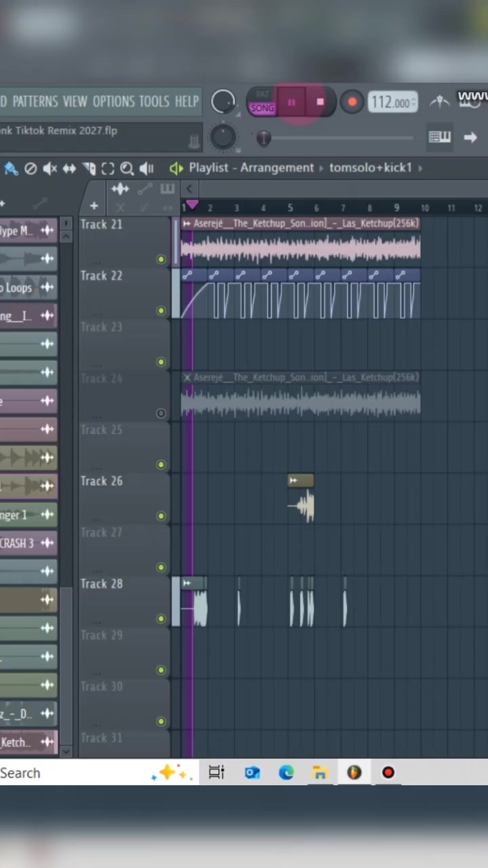The height and width of the screenshot is (868, 488).
Task: Toggle mute LED for Track 27
Action: click(161, 567)
